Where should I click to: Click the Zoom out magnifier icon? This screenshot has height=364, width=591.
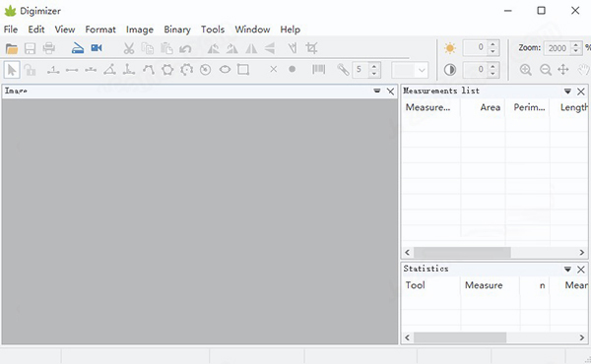[546, 70]
